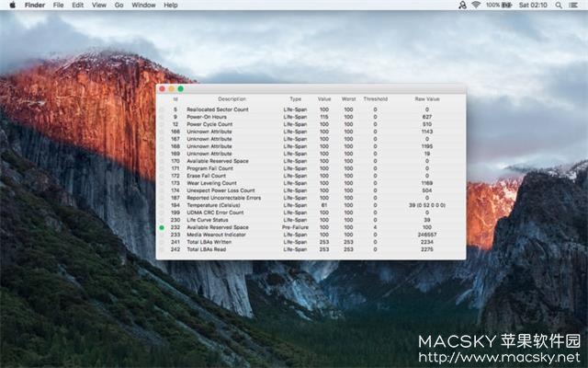Sort by the Id column header

pyautogui.click(x=175, y=99)
